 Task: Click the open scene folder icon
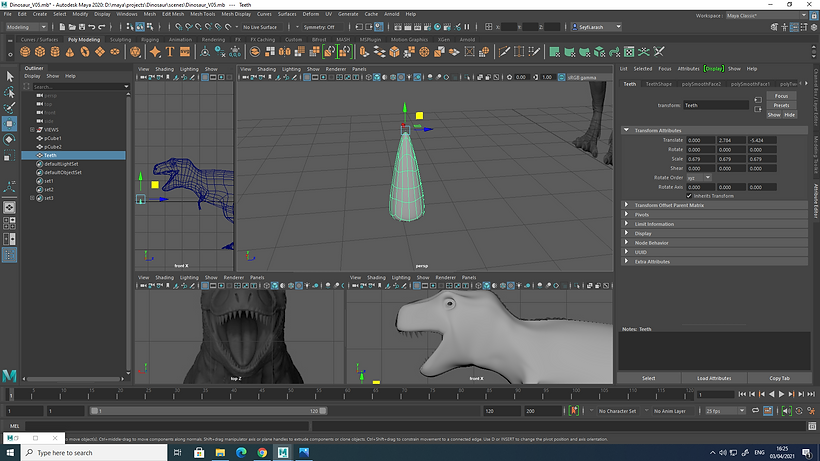click(x=72, y=27)
